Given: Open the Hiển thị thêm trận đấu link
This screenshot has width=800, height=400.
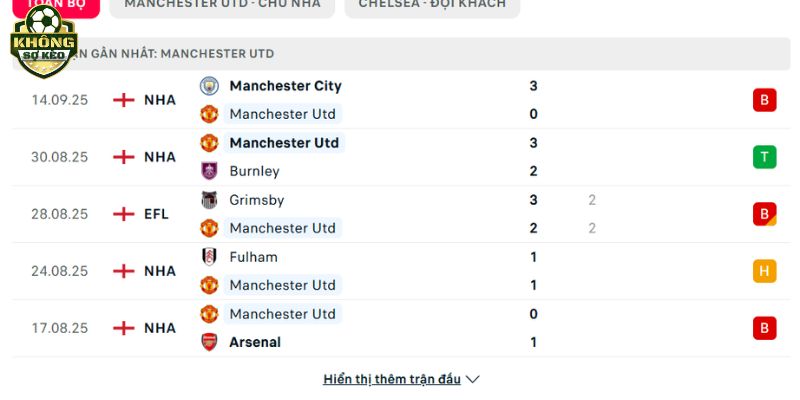Looking at the screenshot, I should click(x=392, y=379).
